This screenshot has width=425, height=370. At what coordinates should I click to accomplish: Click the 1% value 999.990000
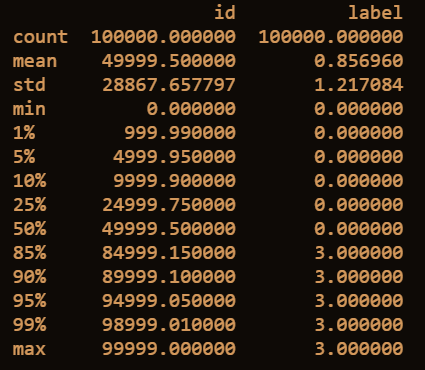point(180,133)
